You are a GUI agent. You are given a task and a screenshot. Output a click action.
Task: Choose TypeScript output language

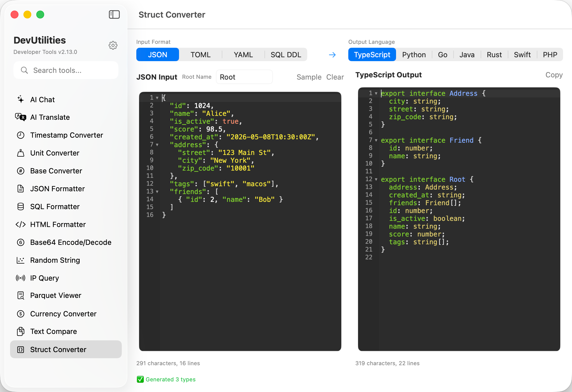372,54
